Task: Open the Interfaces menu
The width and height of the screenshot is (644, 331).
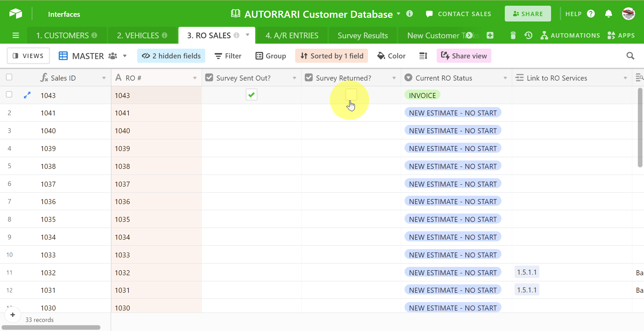Action: (64, 14)
